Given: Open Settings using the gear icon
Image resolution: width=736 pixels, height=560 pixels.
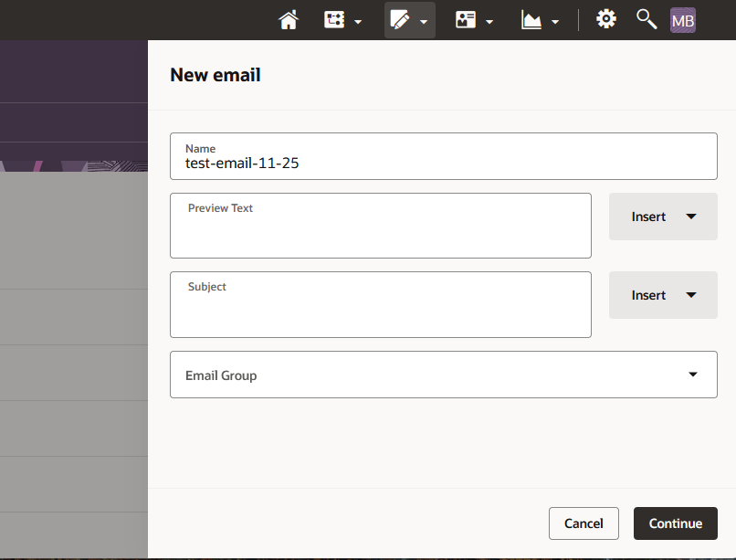Looking at the screenshot, I should 606,19.
